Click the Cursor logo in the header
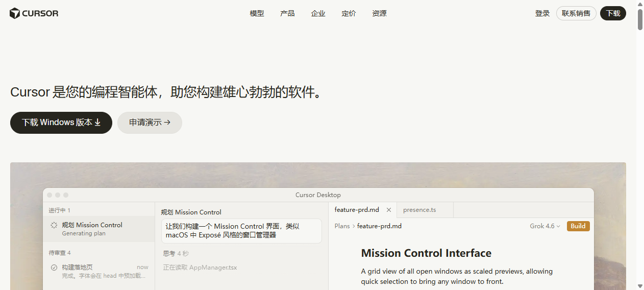644x290 pixels. [34, 13]
